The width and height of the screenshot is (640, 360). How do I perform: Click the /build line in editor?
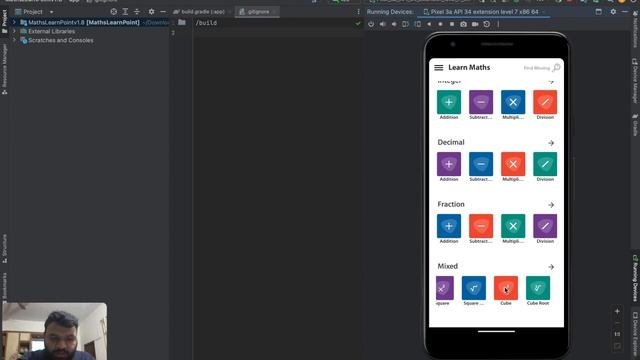point(206,23)
